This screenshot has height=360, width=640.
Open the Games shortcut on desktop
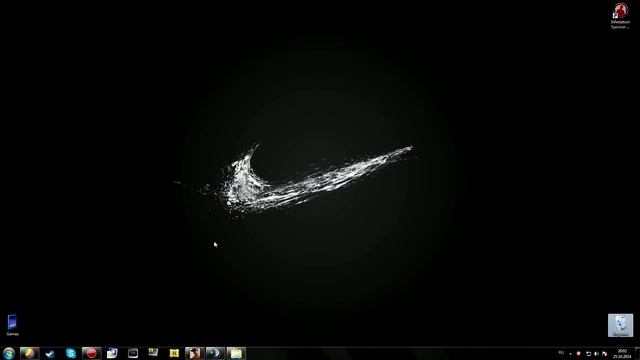12,325
